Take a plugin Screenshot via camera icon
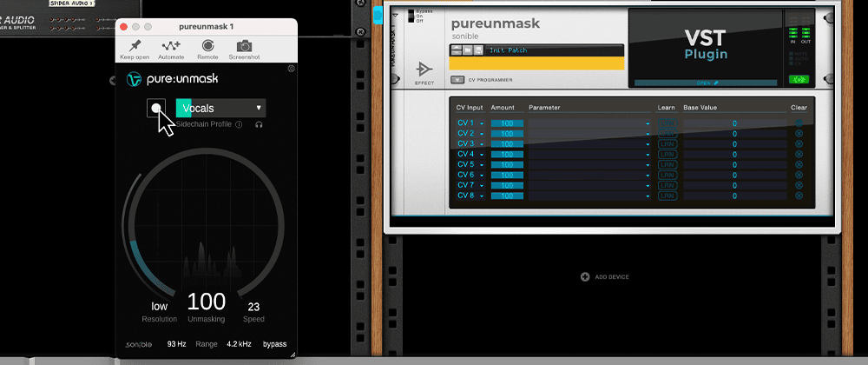 tap(244, 46)
